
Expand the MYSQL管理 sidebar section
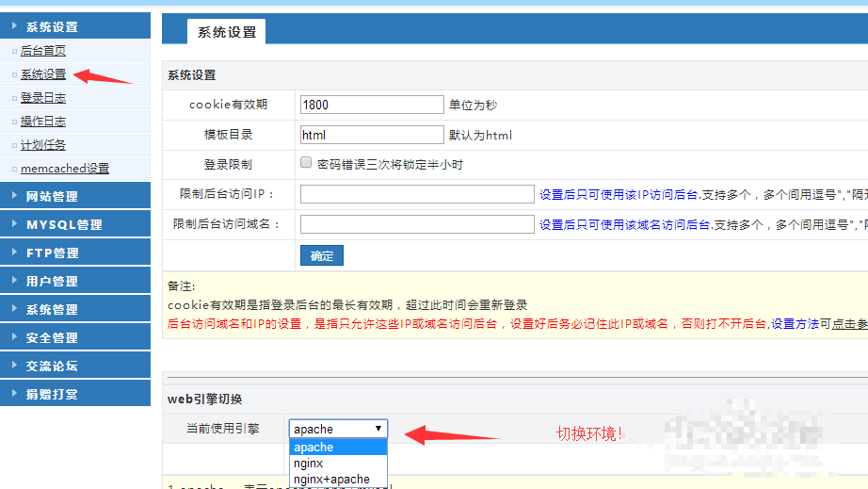tap(64, 224)
